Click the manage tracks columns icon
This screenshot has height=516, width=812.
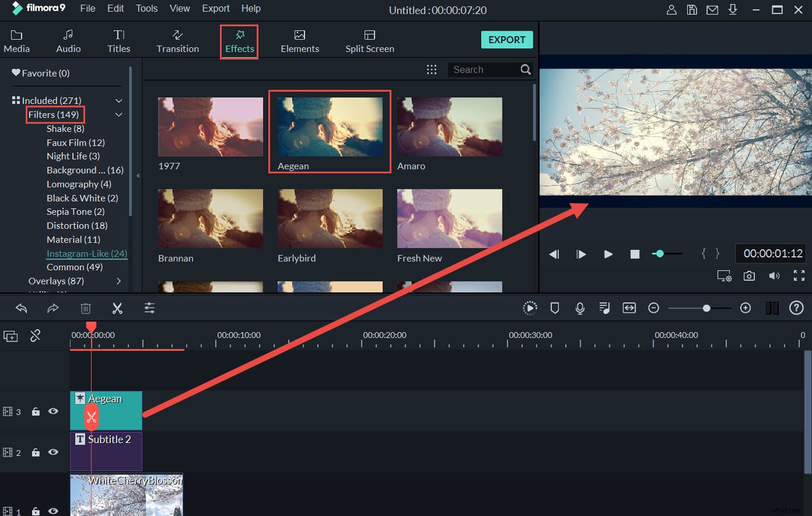[x=772, y=308]
